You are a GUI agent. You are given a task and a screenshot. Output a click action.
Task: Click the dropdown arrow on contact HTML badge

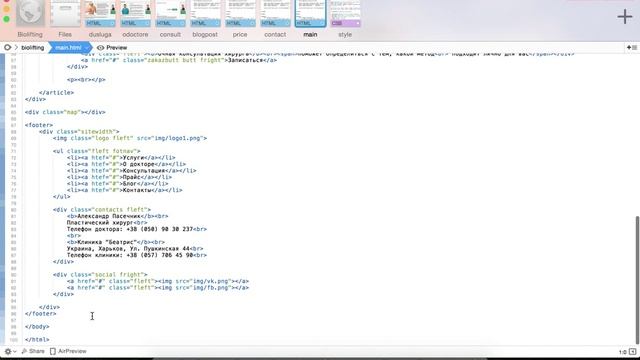click(x=287, y=23)
